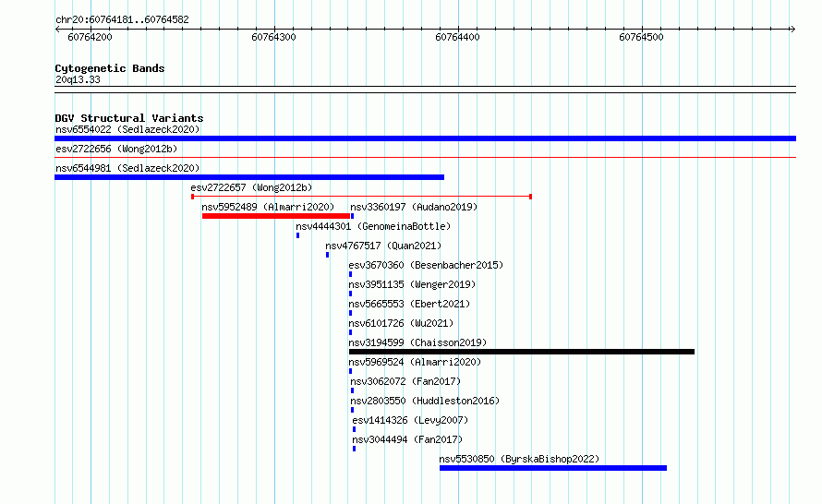Select the blue nsv6554022 variant bar

click(x=425, y=138)
